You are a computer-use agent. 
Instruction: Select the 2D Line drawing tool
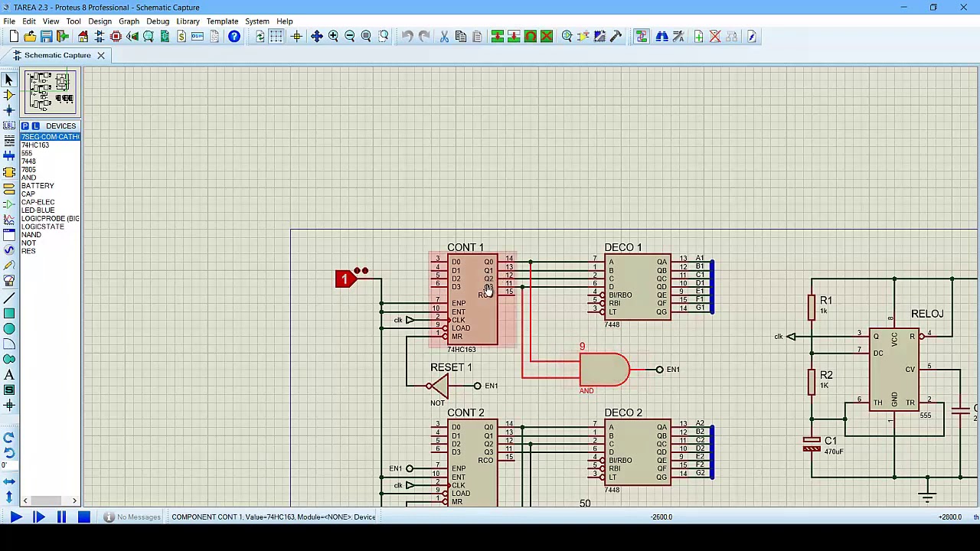[x=9, y=298]
